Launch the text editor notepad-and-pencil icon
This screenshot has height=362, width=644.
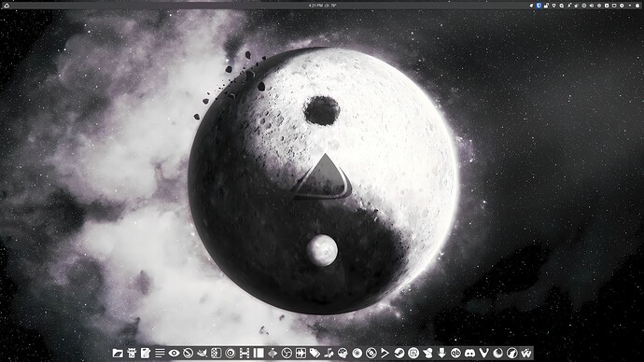pos(146,353)
